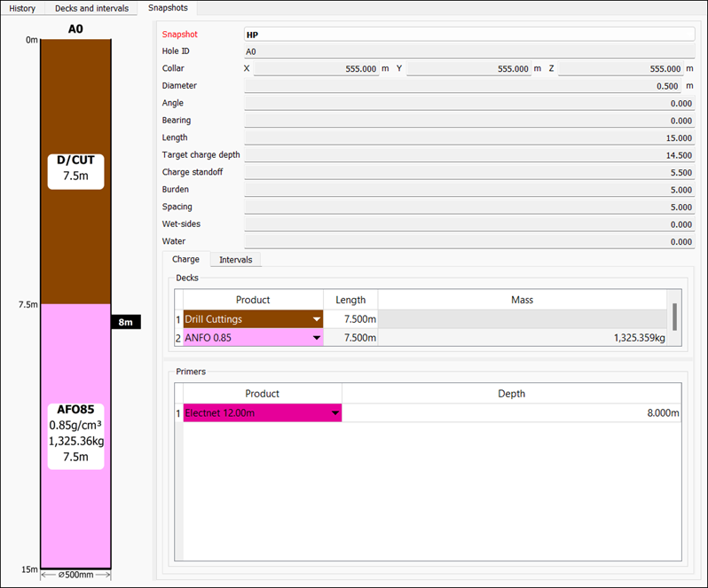Click the Decks Product column header
Viewport: 708px width, 588px height.
tap(253, 300)
